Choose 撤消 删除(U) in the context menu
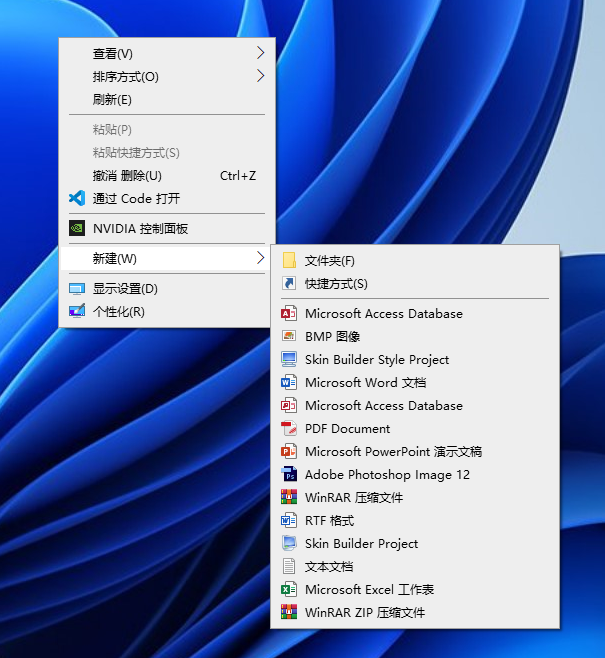This screenshot has height=658, width=605. coord(127,175)
